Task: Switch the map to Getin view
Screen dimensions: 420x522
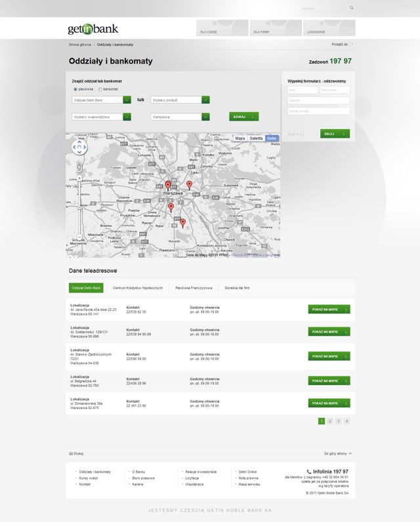Action: click(x=272, y=138)
